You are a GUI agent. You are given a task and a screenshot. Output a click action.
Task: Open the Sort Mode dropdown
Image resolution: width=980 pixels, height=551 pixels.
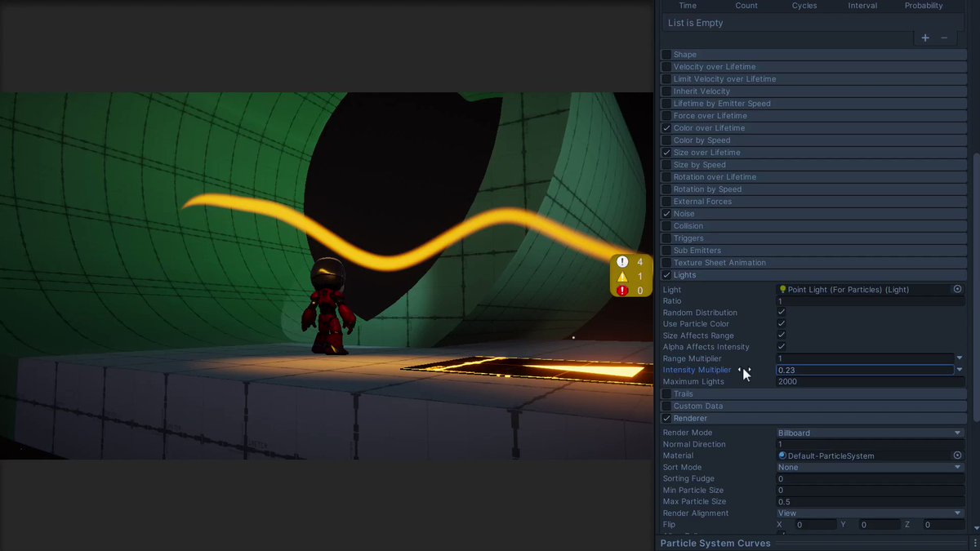870,467
